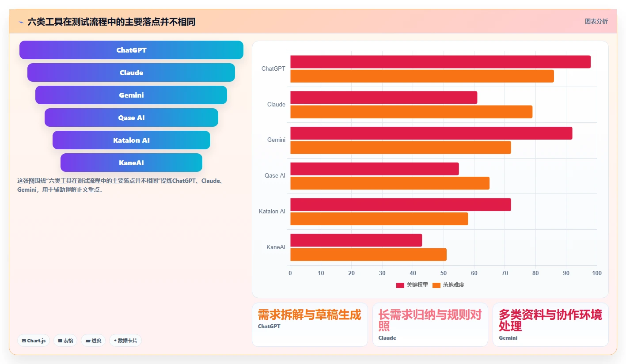This screenshot has width=626, height=364.
Task: Click the x-axis tick value 0
Action: coord(290,273)
